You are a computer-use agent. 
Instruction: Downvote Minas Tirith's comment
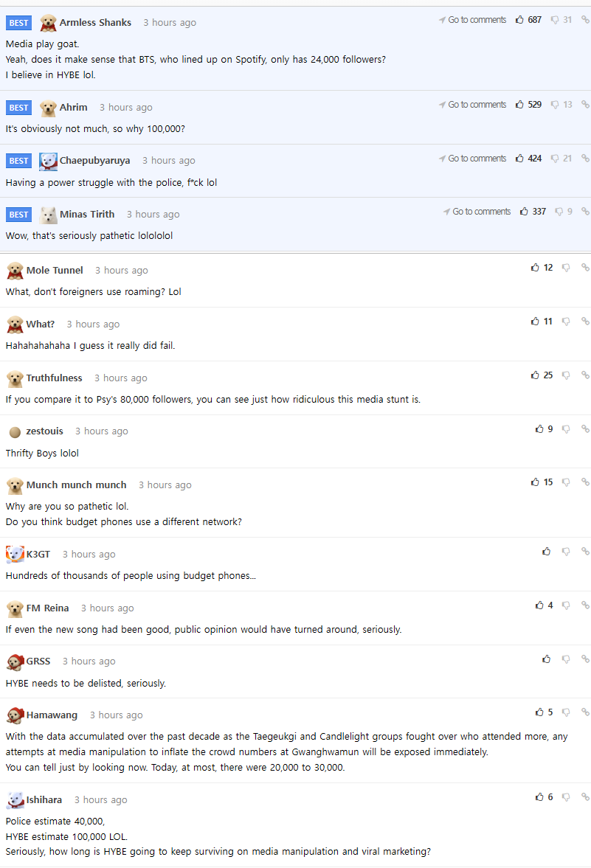tap(559, 212)
